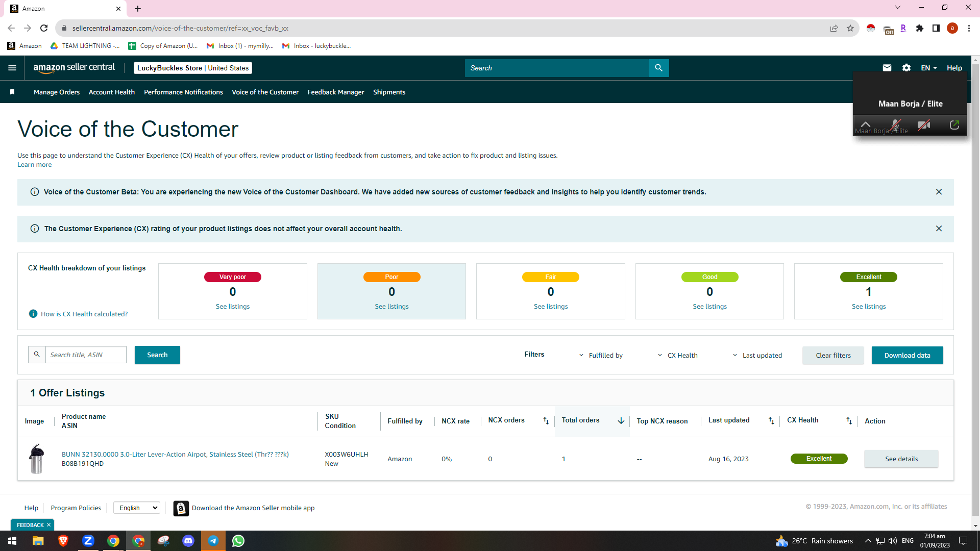This screenshot has width=980, height=551.
Task: See listings under Very poor rating
Action: [232, 307]
